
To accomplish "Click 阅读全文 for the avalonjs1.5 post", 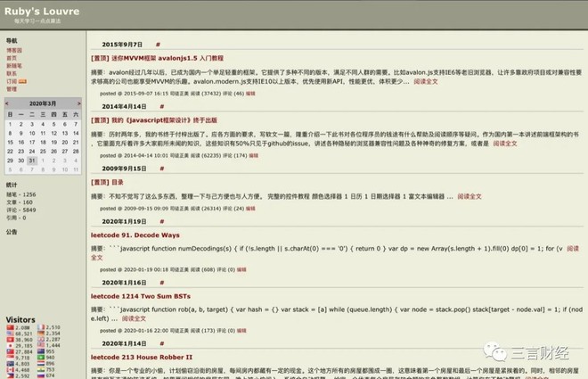I will click(426, 81).
